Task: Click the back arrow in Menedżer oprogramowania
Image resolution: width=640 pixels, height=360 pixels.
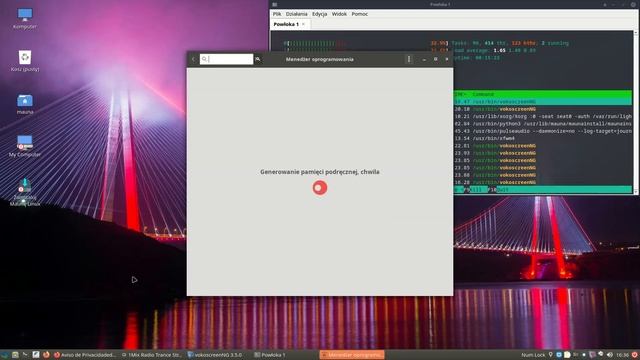Action: point(193,59)
